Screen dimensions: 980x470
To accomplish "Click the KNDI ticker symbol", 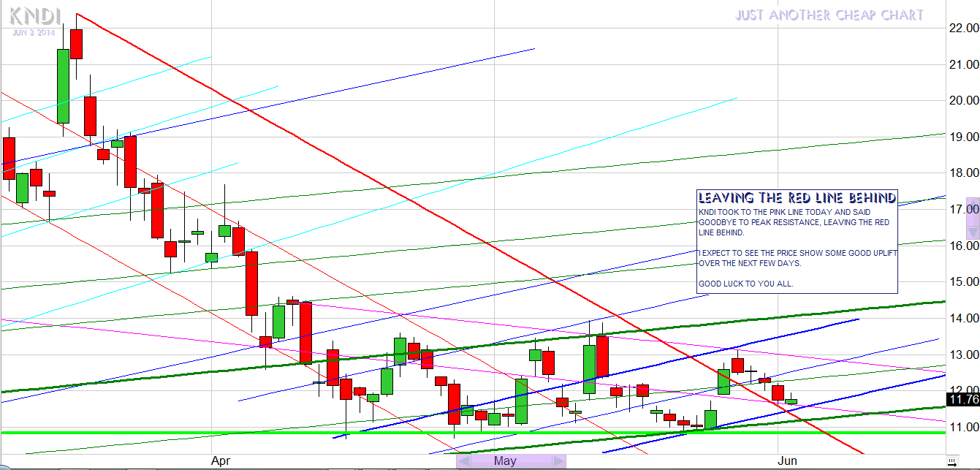I will click(x=36, y=17).
